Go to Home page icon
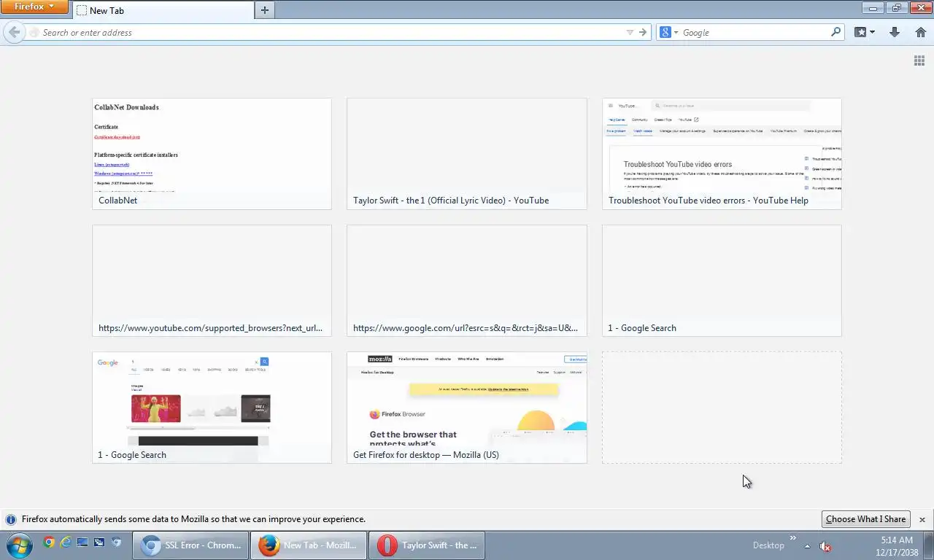The image size is (934, 560). (920, 32)
